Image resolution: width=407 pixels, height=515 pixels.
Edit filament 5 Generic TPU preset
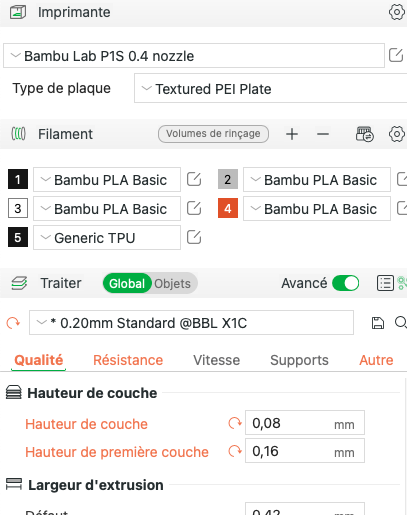(x=194, y=238)
